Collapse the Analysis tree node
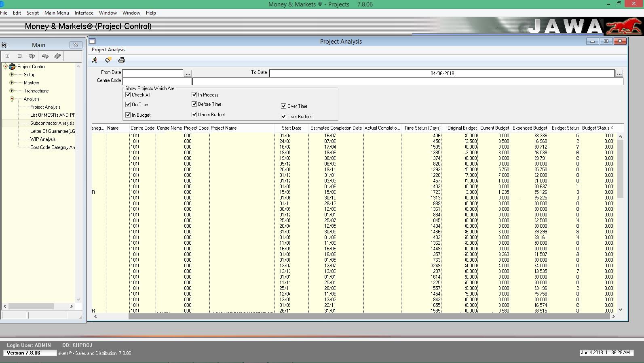 12,99
